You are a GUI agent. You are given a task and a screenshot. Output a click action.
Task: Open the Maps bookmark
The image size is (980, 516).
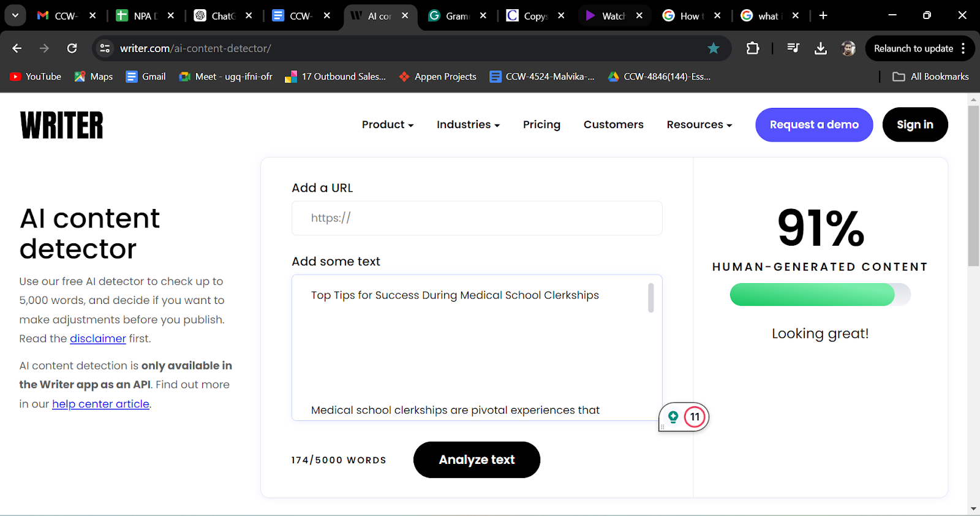point(94,77)
